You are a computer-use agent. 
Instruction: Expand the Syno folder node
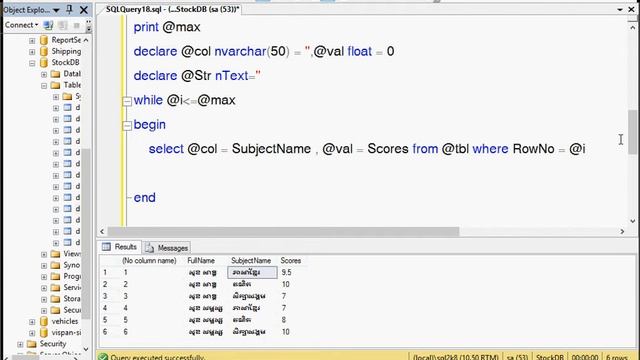click(44, 265)
